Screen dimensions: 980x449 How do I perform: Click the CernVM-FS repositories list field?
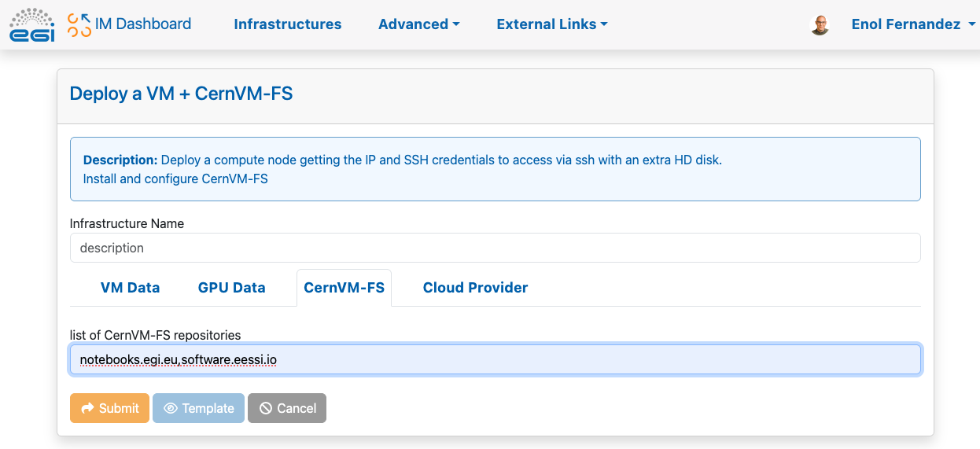pos(496,360)
